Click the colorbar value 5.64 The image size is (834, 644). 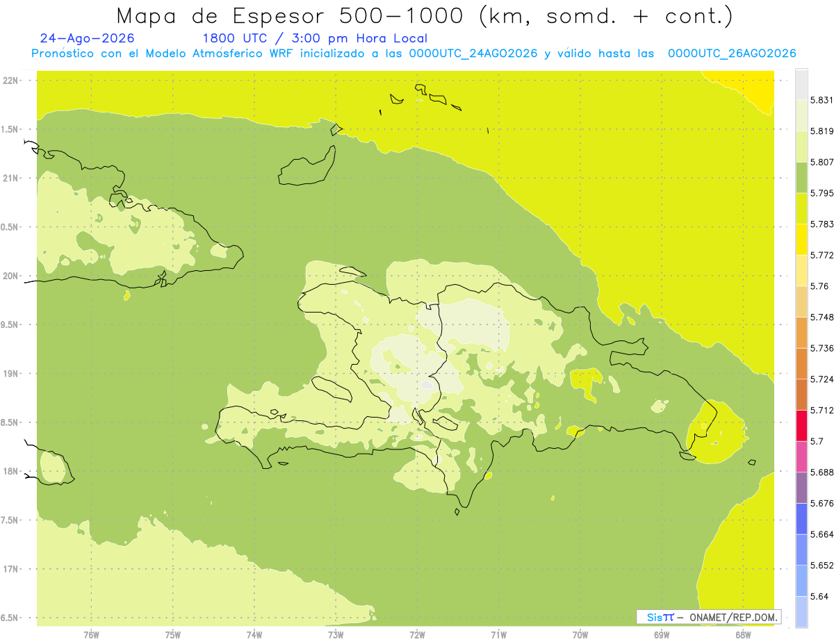(819, 597)
